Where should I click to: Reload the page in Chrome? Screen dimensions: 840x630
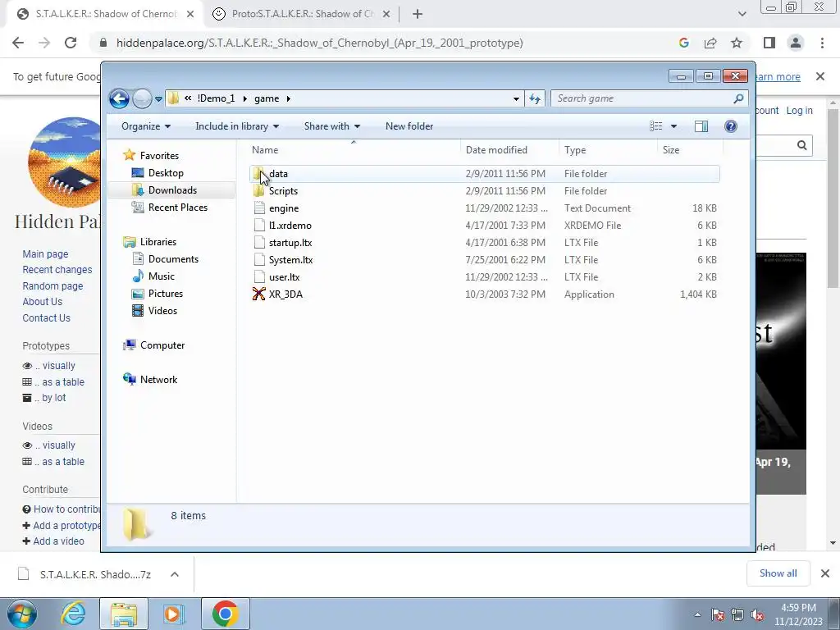click(x=71, y=43)
